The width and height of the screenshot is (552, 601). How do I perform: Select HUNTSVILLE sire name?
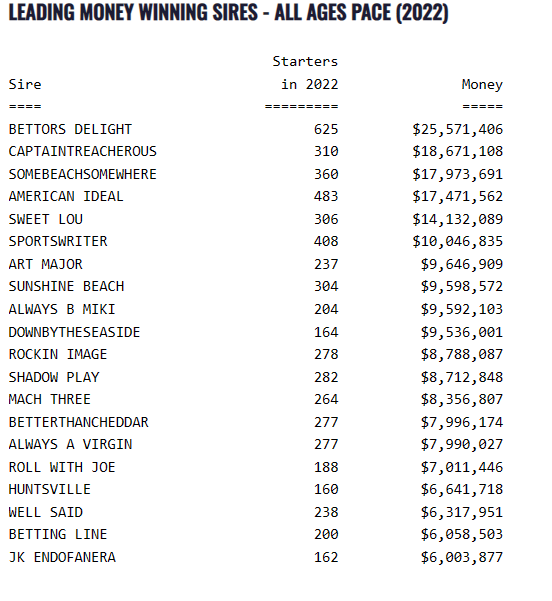click(x=49, y=489)
